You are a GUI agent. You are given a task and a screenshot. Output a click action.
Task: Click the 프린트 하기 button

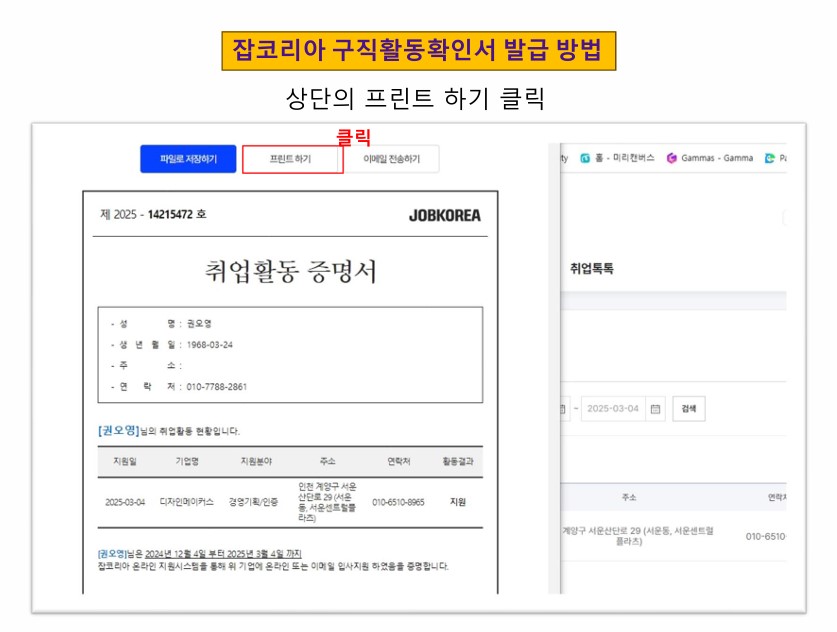(290, 159)
